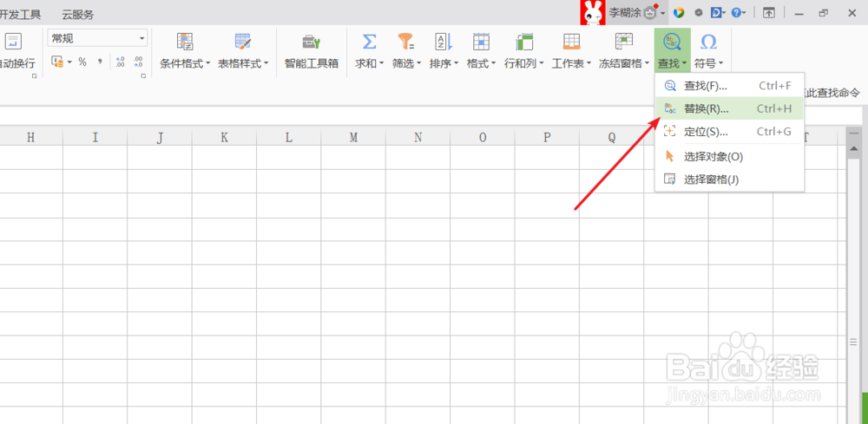Screen dimensions: 868x424
Task: Select column O header
Action: coord(483,138)
